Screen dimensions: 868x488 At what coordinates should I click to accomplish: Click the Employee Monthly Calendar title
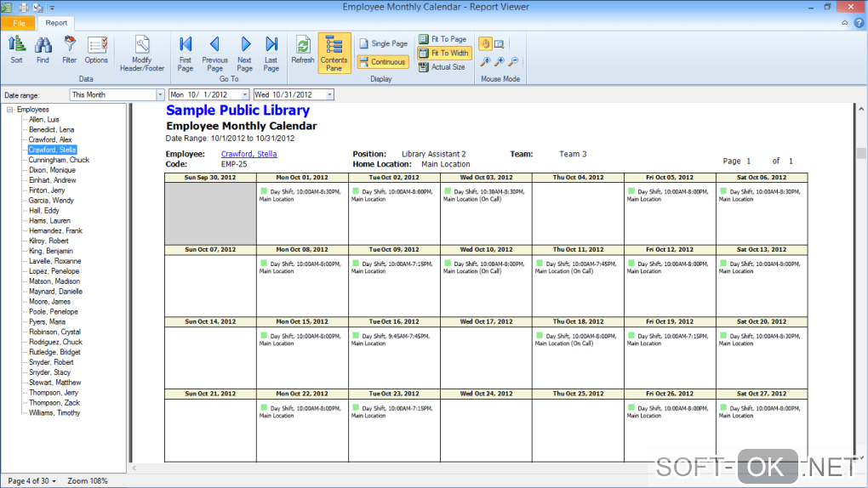(x=242, y=126)
